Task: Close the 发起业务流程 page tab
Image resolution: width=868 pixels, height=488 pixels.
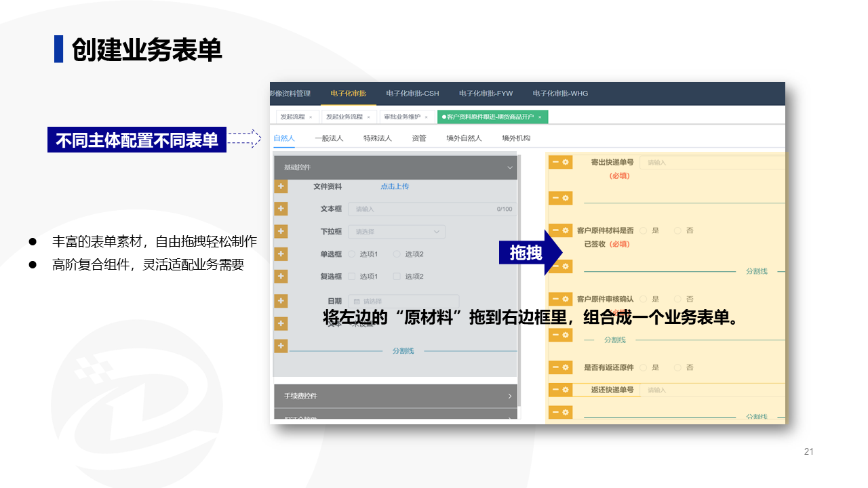Action: [x=368, y=117]
